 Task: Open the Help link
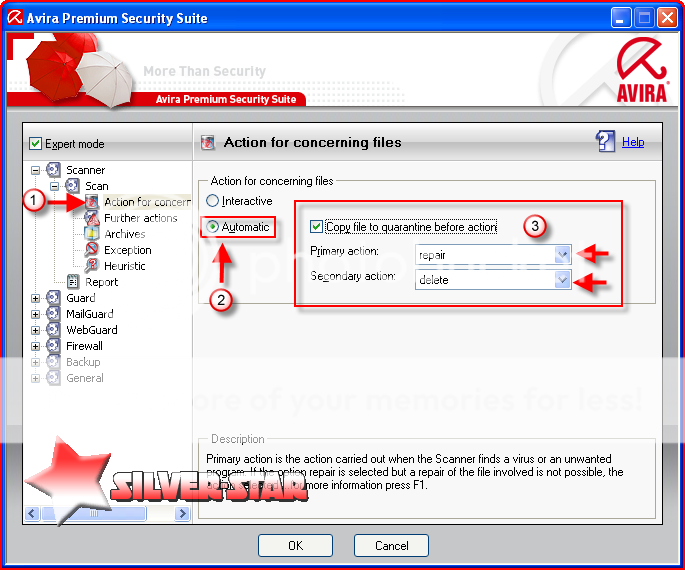click(633, 142)
